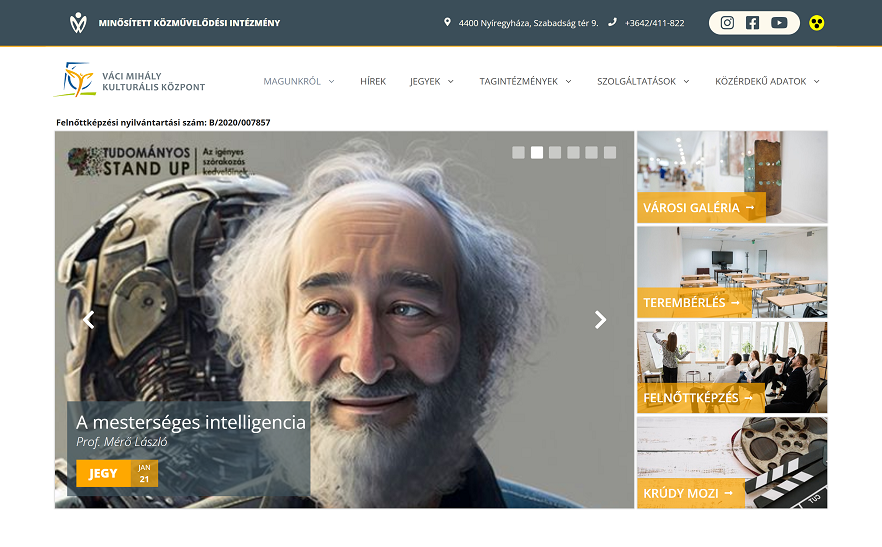
Task: Select the fifth slider indicator dot
Action: pos(591,153)
